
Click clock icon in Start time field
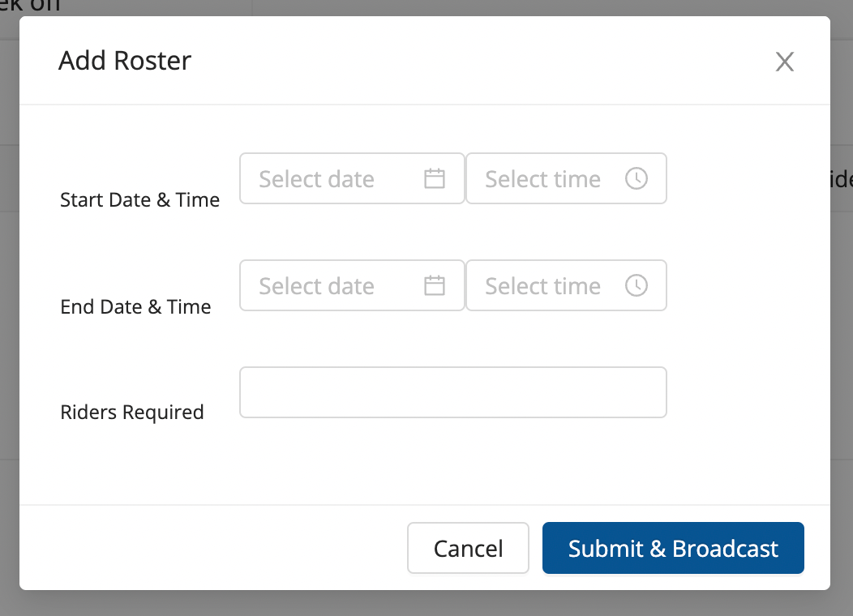pos(637,178)
